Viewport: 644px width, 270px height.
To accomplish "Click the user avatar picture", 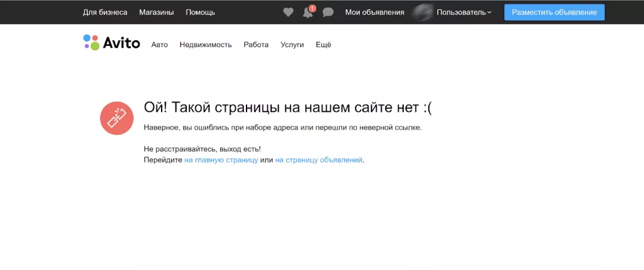I will point(421,12).
